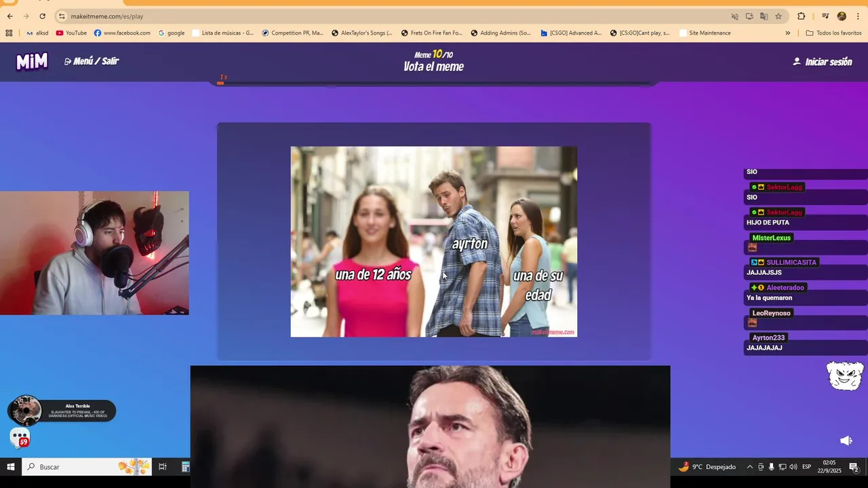
Task: Open the Windows notification center
Action: pos(854,467)
